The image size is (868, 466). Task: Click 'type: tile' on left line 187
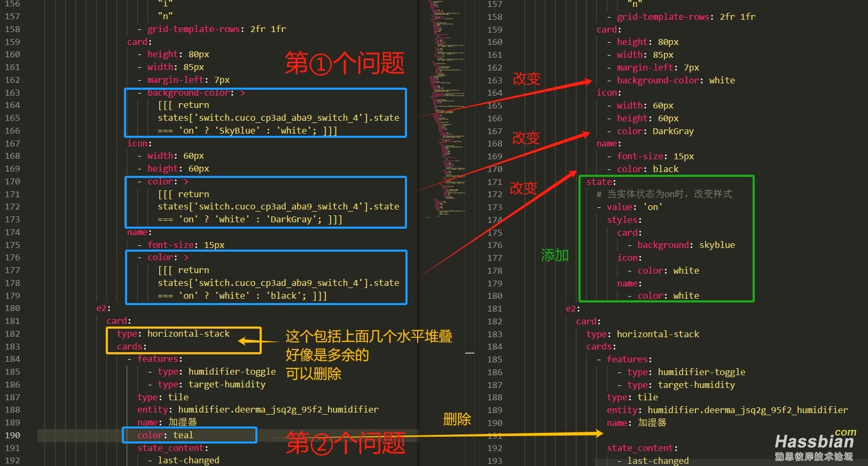tap(163, 397)
